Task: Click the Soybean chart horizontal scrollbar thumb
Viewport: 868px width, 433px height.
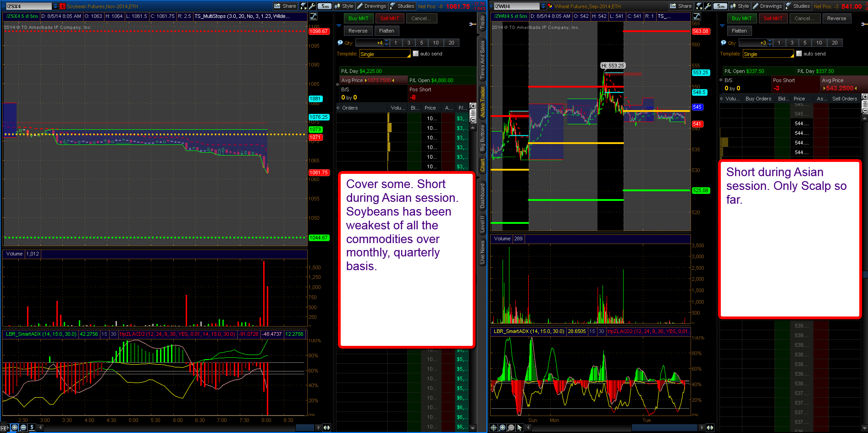Action: (x=305, y=427)
